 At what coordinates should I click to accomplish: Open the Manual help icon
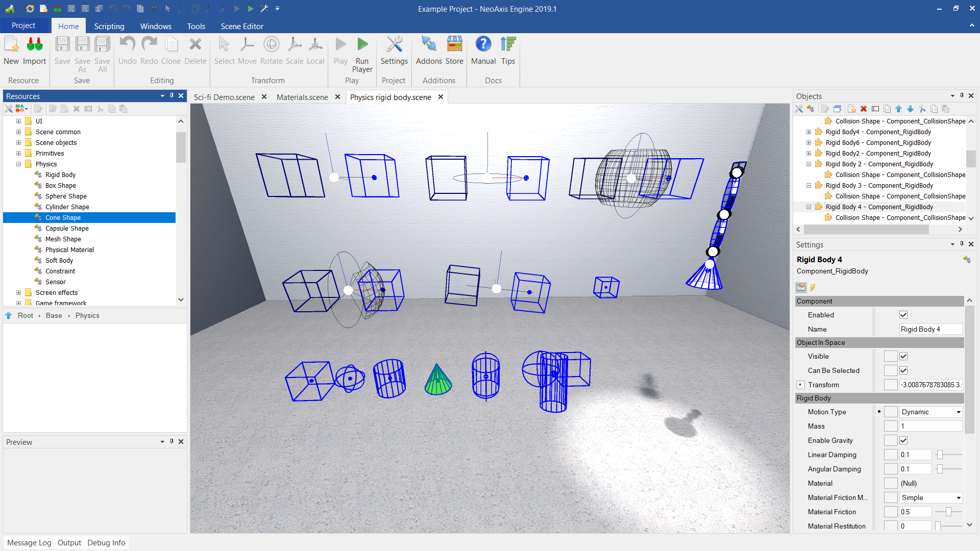483,45
